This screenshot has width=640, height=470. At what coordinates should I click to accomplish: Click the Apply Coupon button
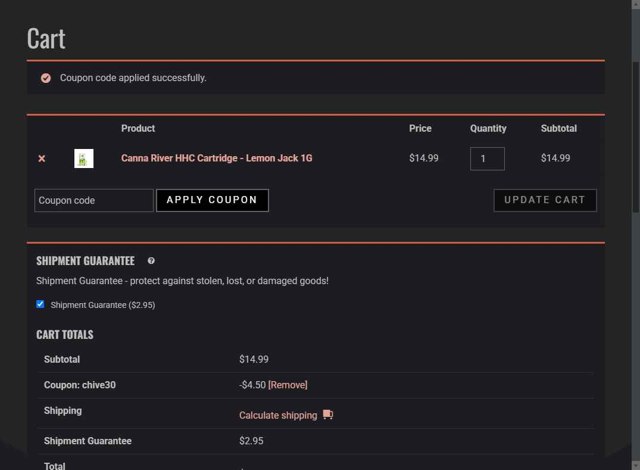click(x=212, y=200)
